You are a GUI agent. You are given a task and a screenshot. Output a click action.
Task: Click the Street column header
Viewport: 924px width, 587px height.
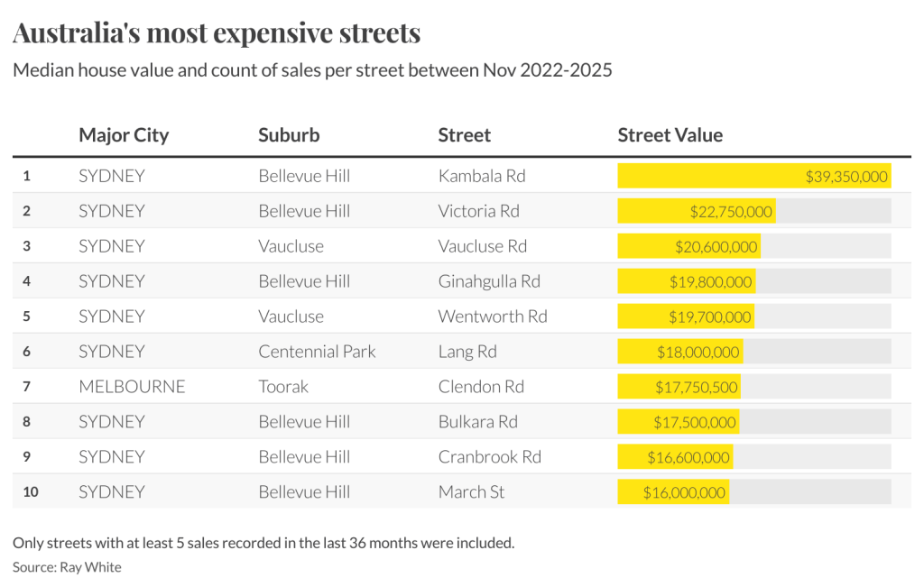pos(464,135)
